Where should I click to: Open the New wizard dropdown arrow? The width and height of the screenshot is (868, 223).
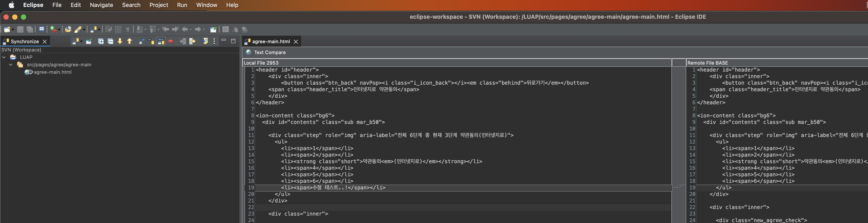pos(13,30)
